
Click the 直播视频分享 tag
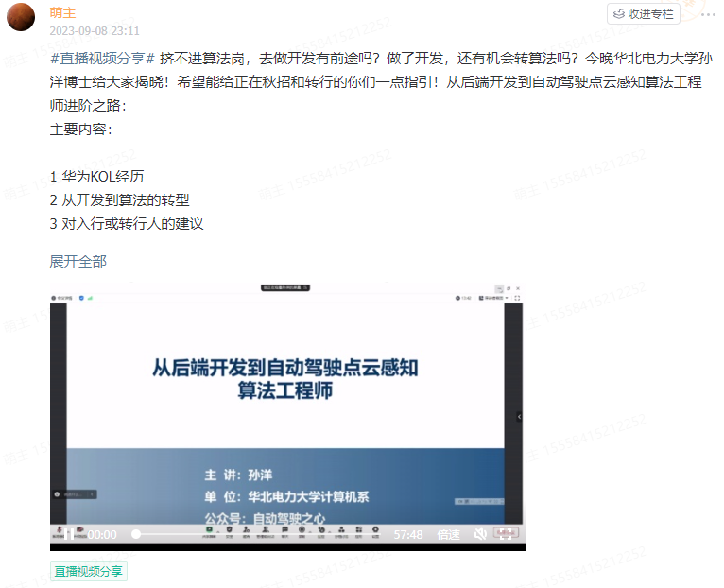click(89, 571)
